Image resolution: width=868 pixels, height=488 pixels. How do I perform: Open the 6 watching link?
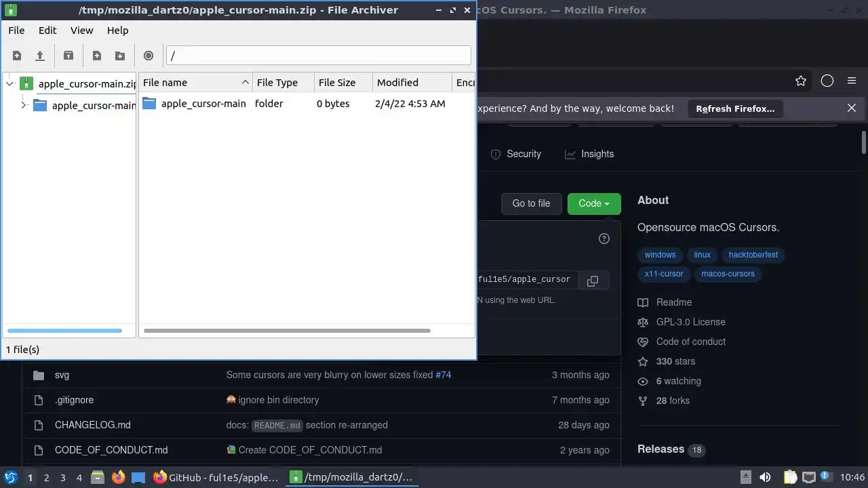pos(669,381)
